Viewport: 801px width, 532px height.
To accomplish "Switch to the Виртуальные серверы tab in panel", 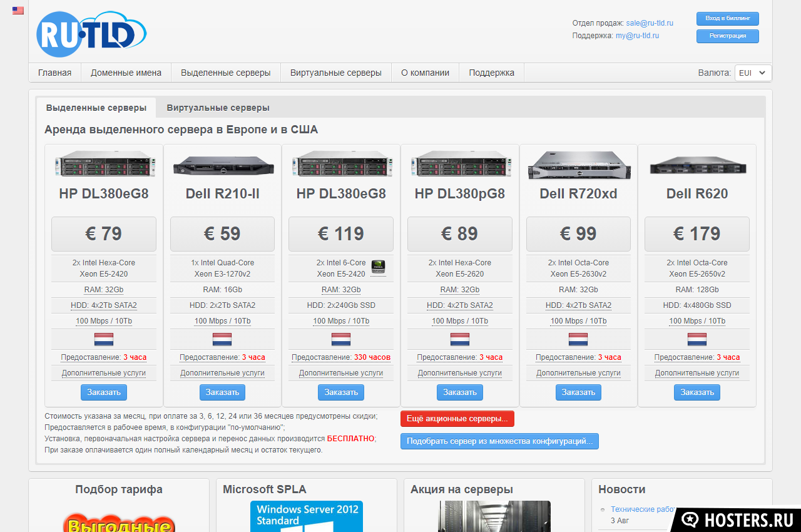I will (x=218, y=108).
